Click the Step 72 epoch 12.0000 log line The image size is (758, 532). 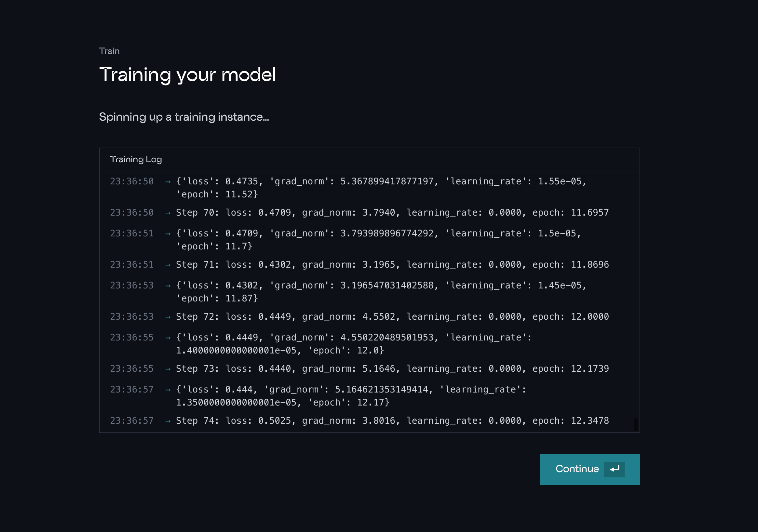click(392, 317)
